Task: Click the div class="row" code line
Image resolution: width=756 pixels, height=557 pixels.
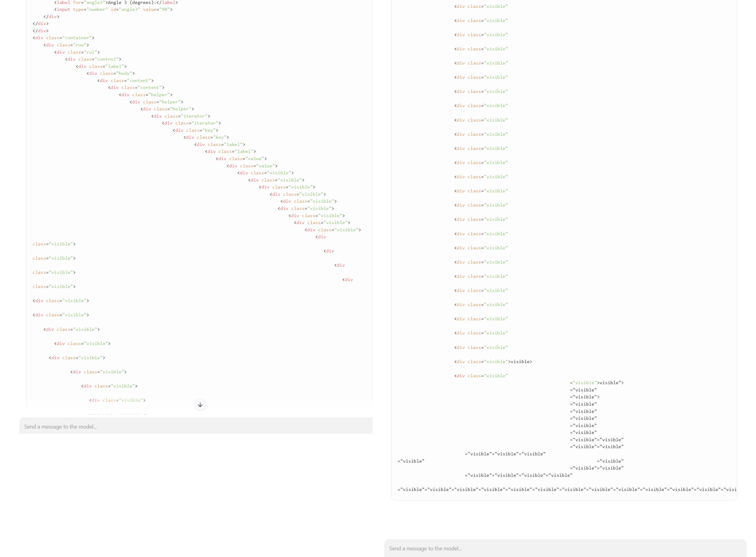Action: [66, 45]
